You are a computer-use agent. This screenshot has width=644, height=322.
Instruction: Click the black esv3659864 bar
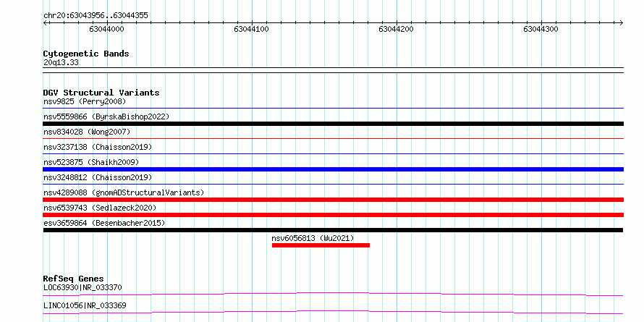coord(334,230)
